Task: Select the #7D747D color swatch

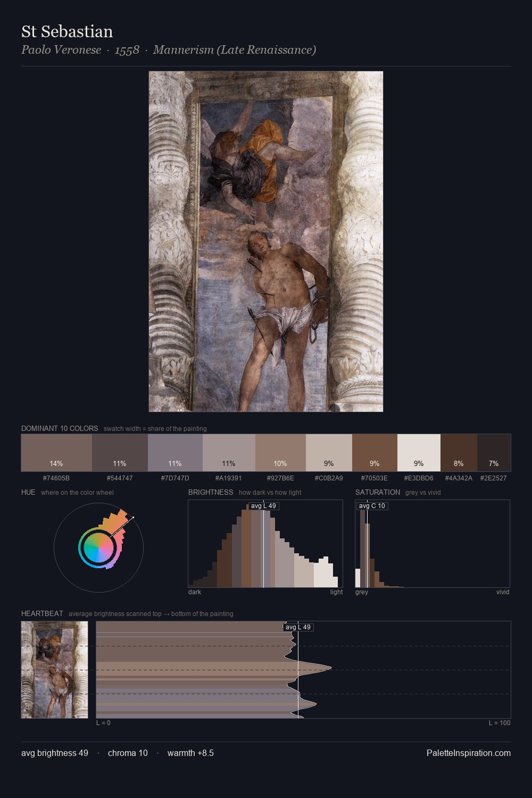Action: click(175, 453)
